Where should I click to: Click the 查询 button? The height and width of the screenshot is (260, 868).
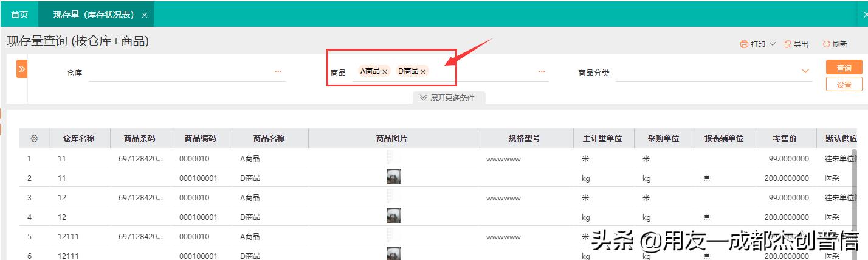pos(844,68)
